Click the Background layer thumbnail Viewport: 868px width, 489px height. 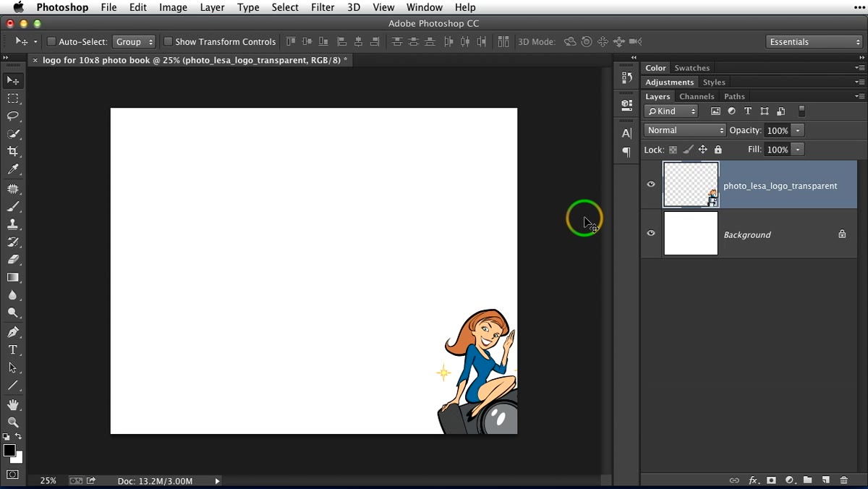pyautogui.click(x=691, y=234)
